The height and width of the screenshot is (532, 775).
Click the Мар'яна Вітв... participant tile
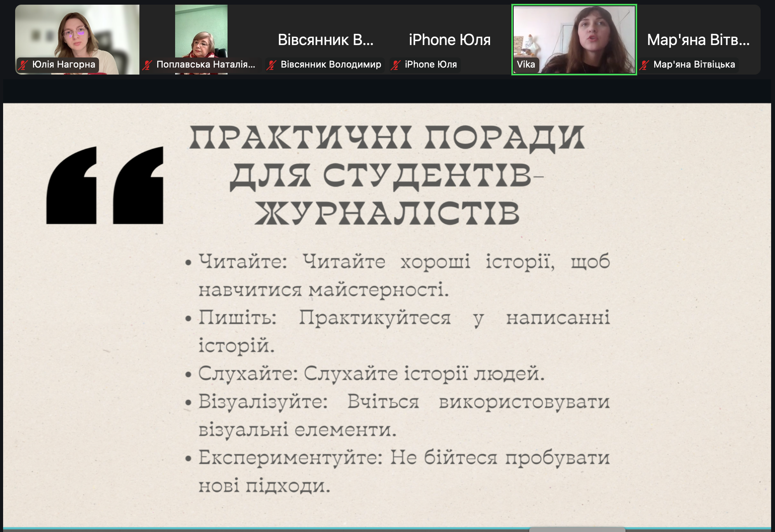point(698,40)
